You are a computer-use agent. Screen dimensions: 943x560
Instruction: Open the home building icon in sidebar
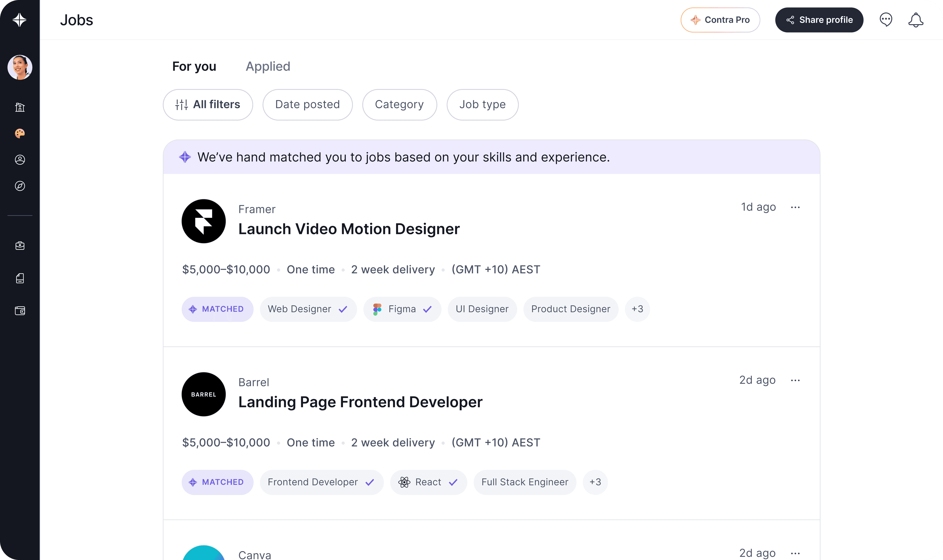[x=20, y=107]
